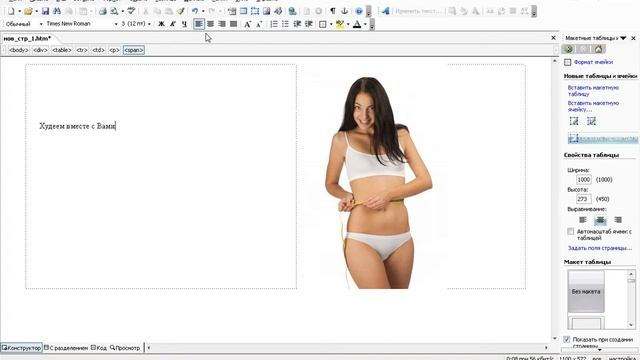The image size is (640, 360).
Task: Undo the last action
Action: pos(195,11)
